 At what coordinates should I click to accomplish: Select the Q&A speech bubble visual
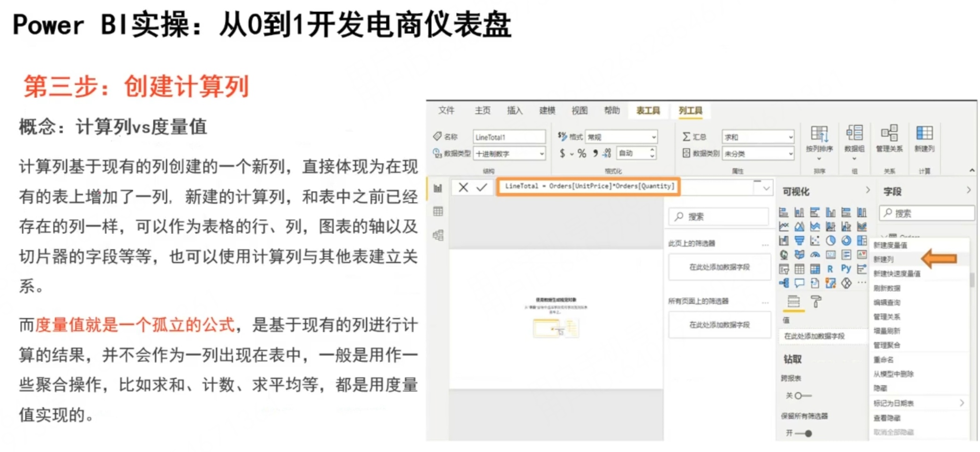point(799,283)
